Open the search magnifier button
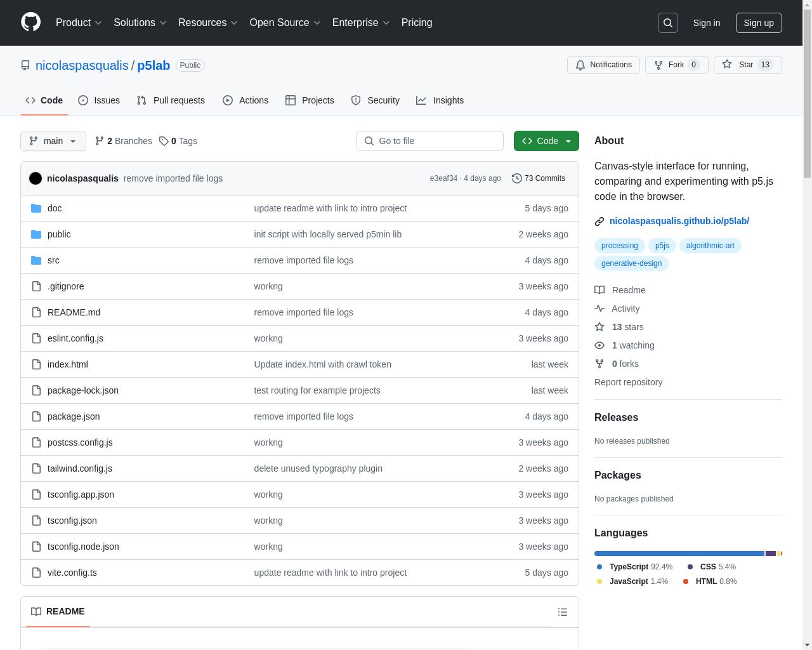 tap(668, 23)
